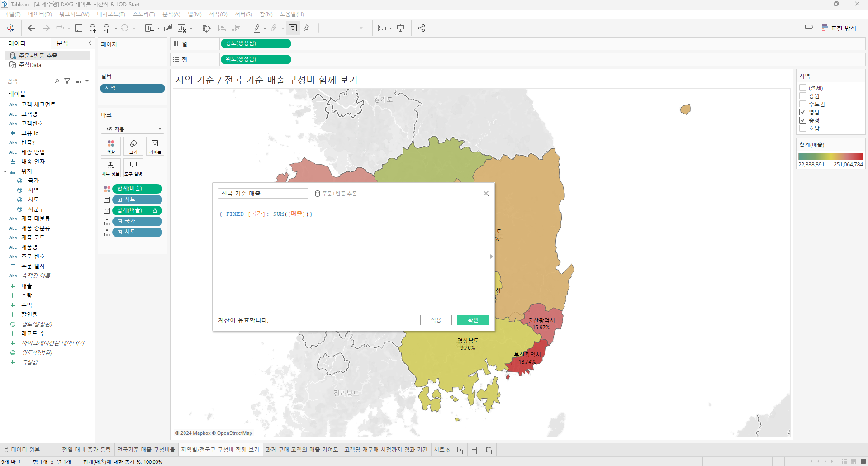Open the Show Me (표현 방식) panel

(839, 28)
